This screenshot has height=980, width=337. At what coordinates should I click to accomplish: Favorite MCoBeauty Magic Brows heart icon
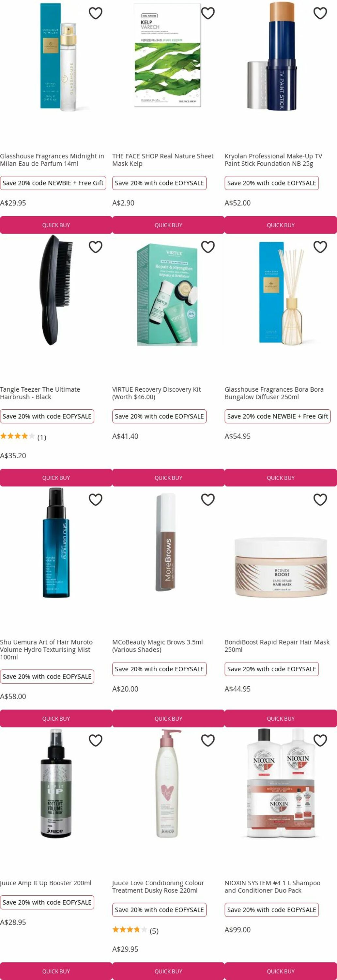click(x=208, y=499)
